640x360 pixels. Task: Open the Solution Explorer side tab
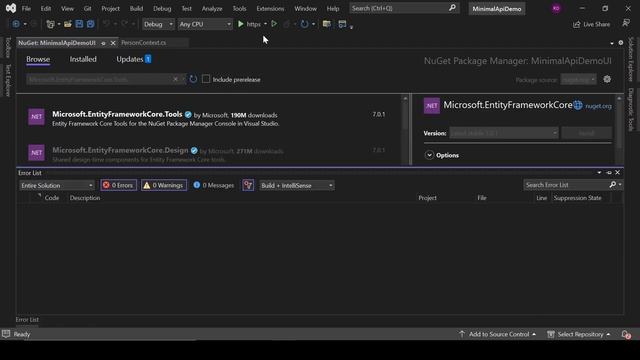pyautogui.click(x=631, y=60)
